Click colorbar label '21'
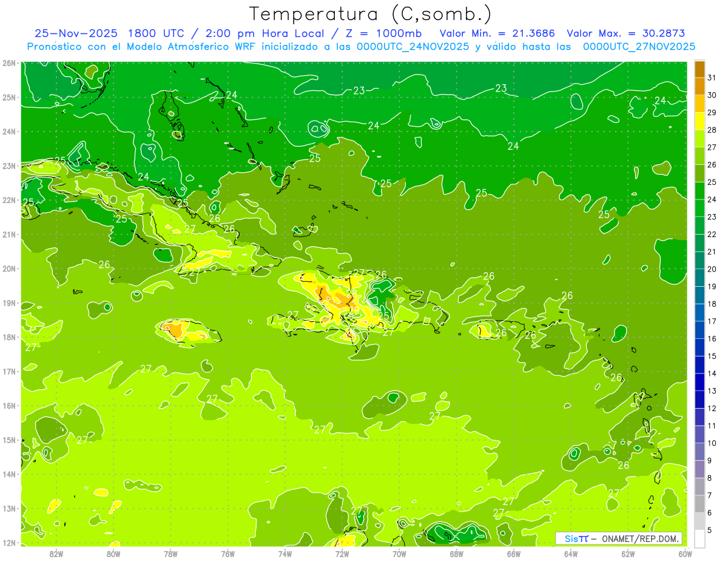 [x=712, y=252]
